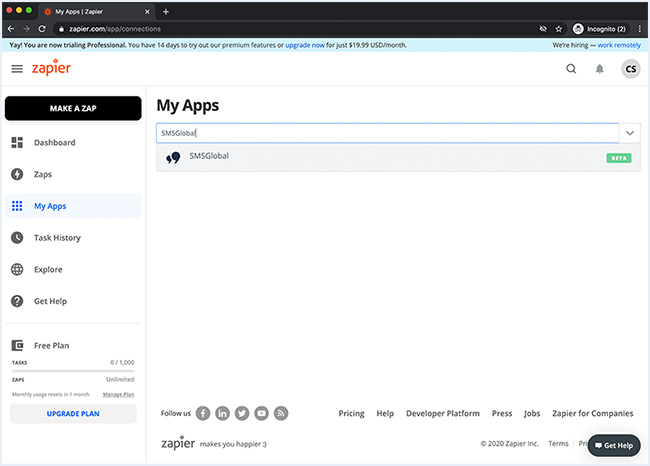Open the Terms footer link
The image size is (650, 466).
click(x=558, y=444)
